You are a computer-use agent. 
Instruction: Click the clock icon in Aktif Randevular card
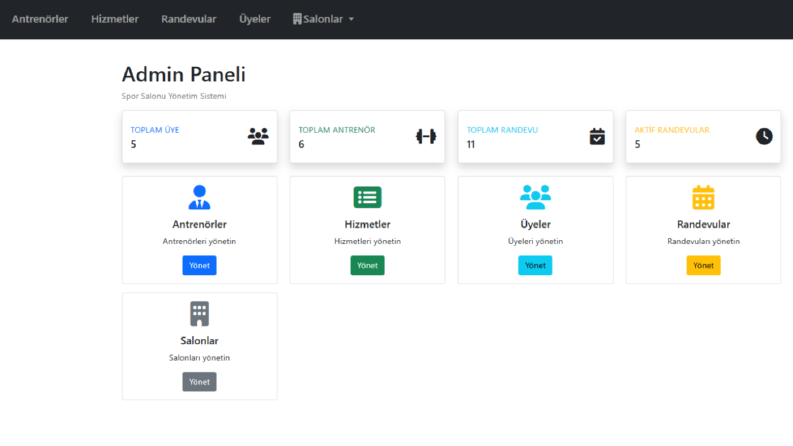(x=764, y=136)
